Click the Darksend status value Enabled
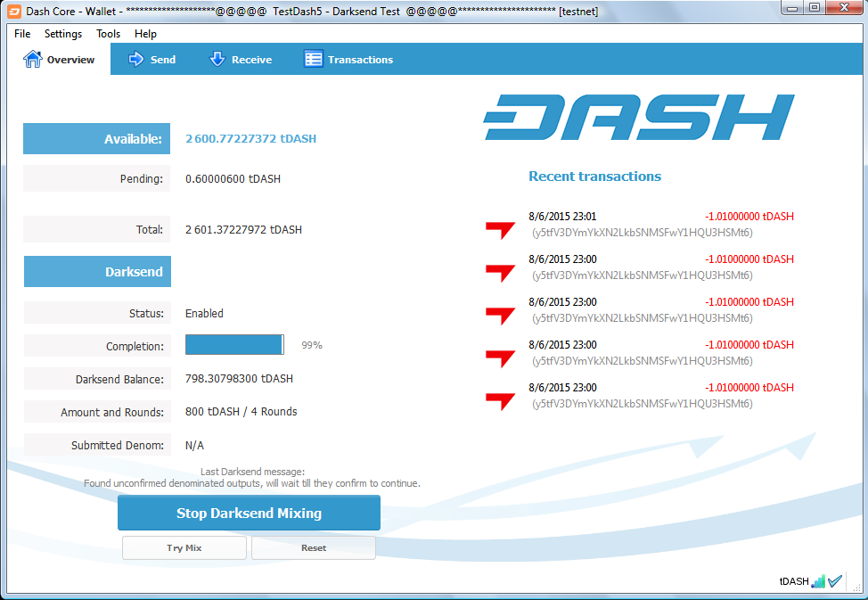 click(204, 314)
